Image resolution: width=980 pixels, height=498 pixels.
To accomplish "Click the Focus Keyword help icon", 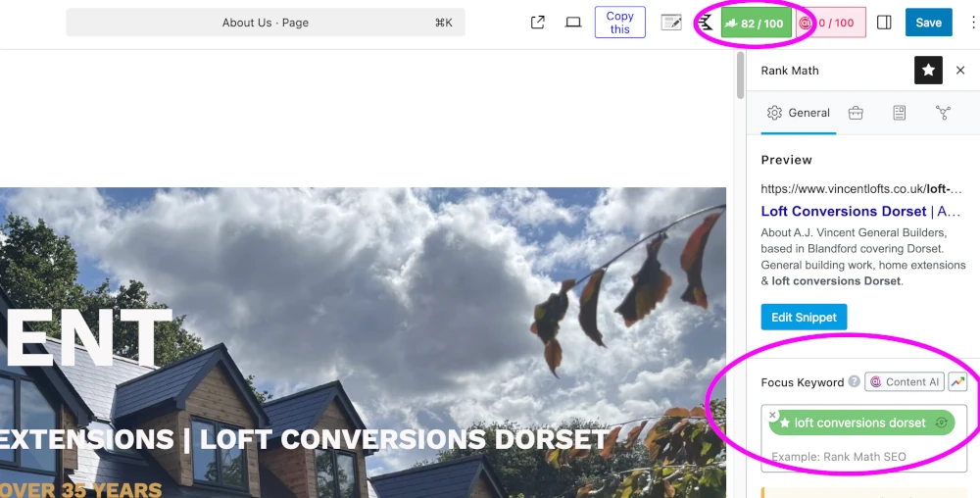I will (855, 382).
